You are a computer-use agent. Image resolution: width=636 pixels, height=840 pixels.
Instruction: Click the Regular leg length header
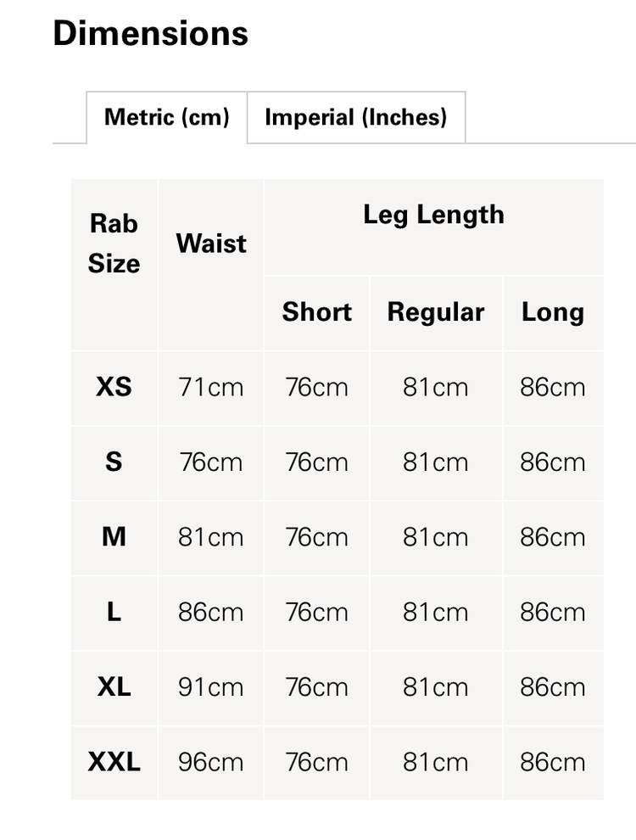pyautogui.click(x=435, y=311)
